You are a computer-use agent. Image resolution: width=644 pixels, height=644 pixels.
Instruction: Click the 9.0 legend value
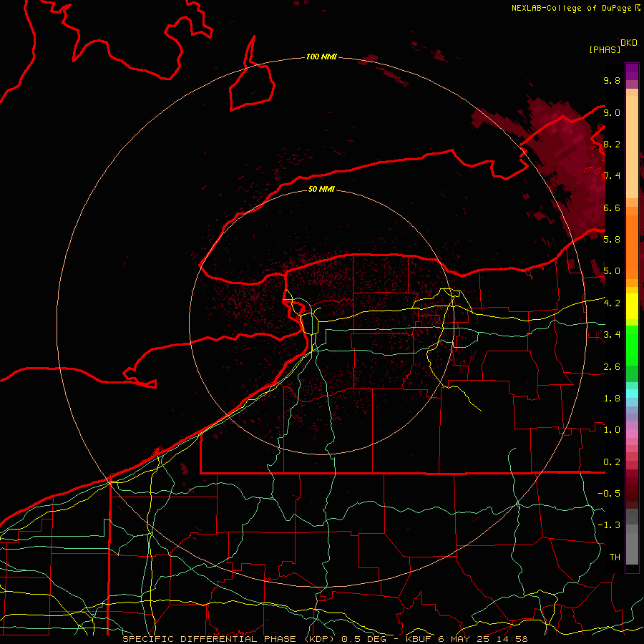[612, 113]
